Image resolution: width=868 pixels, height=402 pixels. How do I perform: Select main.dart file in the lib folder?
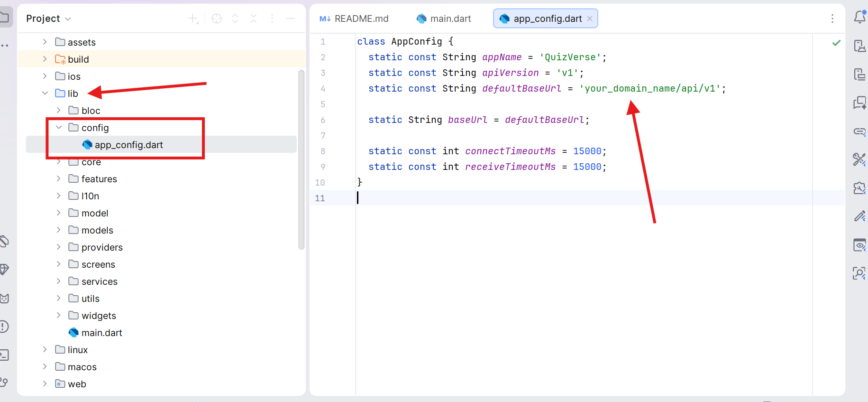click(95, 333)
